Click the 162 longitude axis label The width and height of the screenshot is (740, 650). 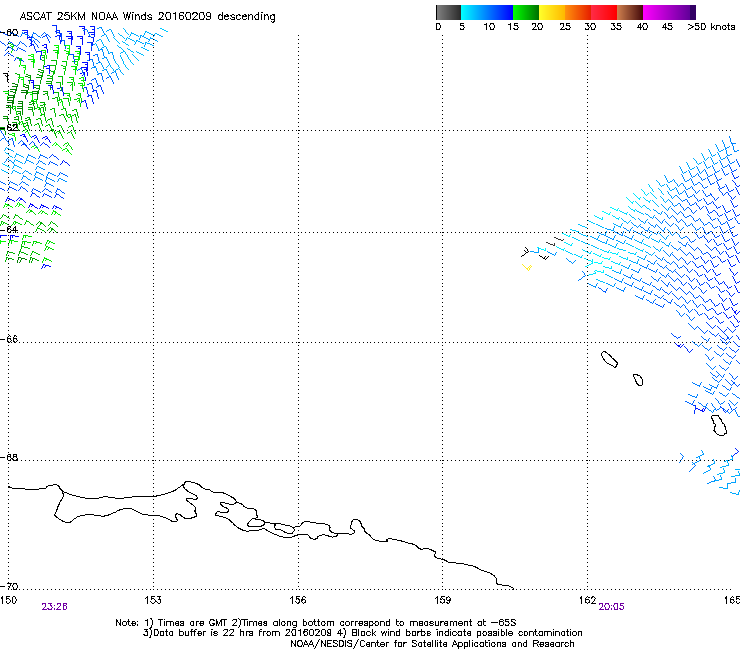588,600
